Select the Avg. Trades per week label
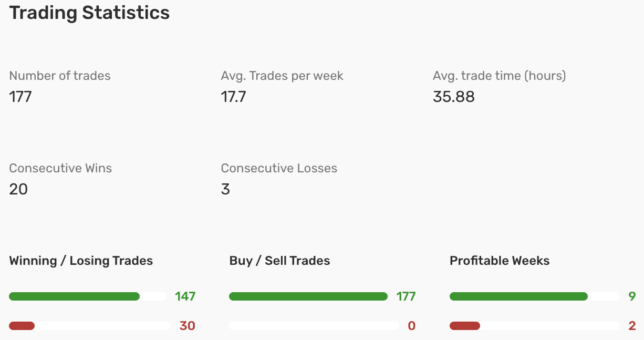Viewport: 644px width, 340px height. [x=282, y=76]
